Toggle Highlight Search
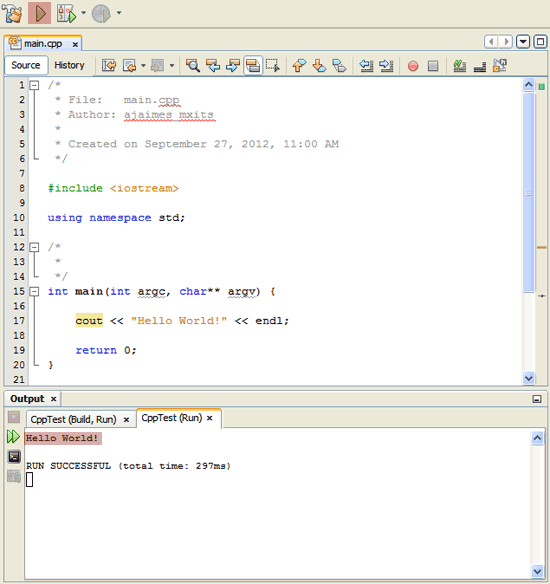Image resolution: width=550 pixels, height=584 pixels. [x=253, y=66]
